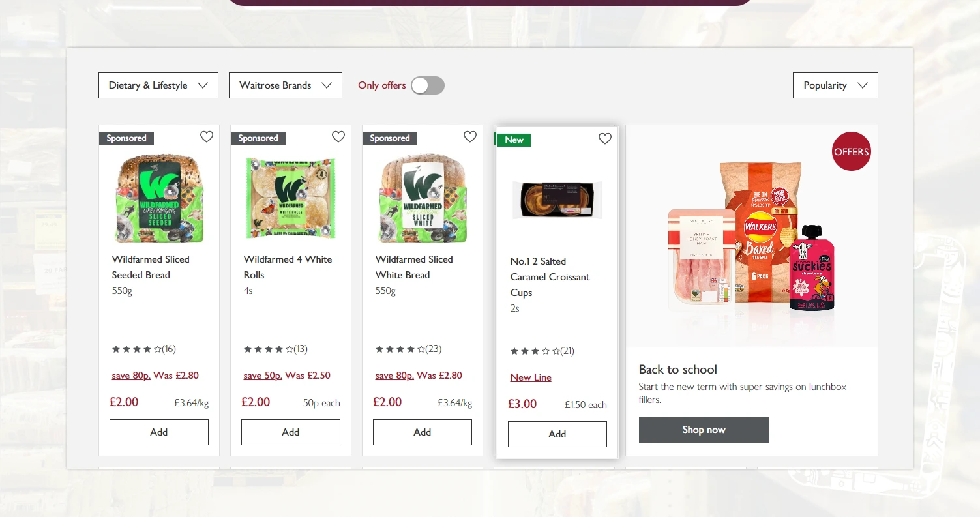Tap heart on Salted Caramel Croissant Cups
Image resolution: width=980 pixels, height=517 pixels.
coord(605,139)
